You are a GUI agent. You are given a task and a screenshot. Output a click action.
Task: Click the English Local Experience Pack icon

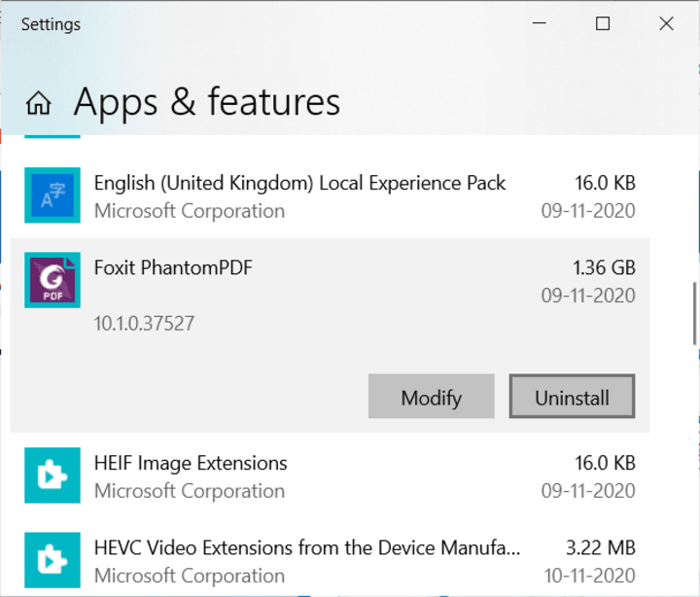pos(52,195)
